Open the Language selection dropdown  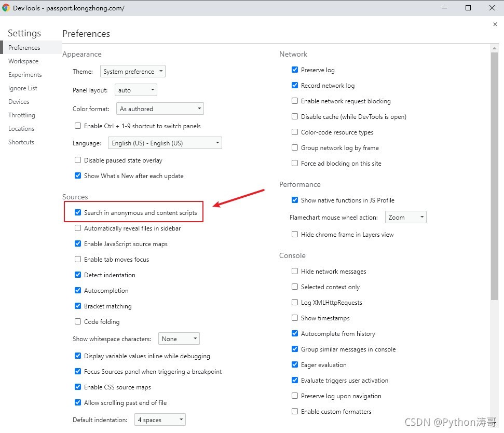coord(165,143)
